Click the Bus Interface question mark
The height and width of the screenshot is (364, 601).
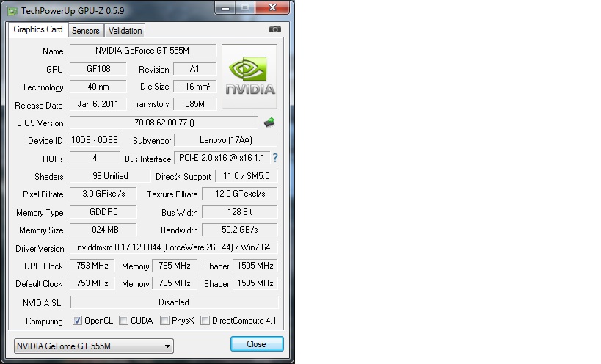point(275,158)
